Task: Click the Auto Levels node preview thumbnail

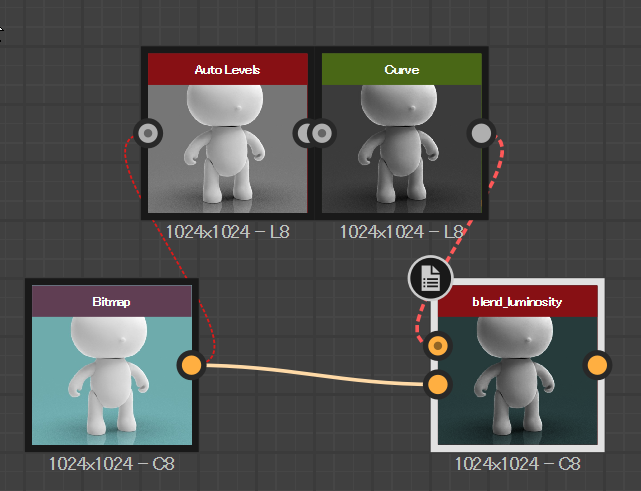Action: point(228,149)
